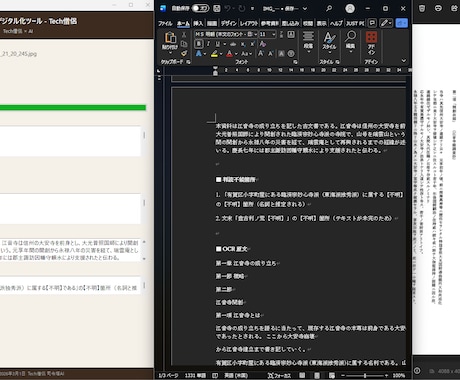Toggle the AutoSave switch
Viewport: 460px width, 380px height.
(200, 8)
